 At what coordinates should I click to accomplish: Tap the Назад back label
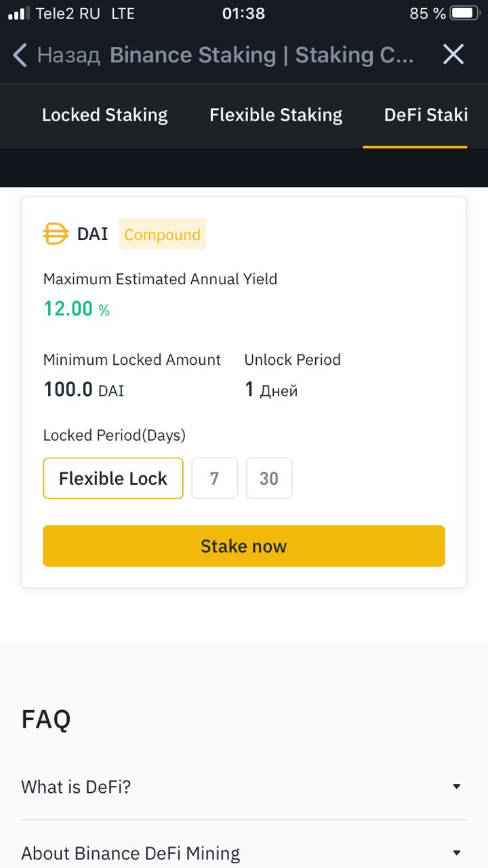(69, 55)
